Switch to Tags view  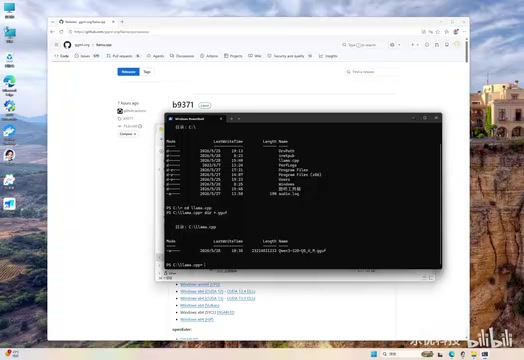point(147,72)
